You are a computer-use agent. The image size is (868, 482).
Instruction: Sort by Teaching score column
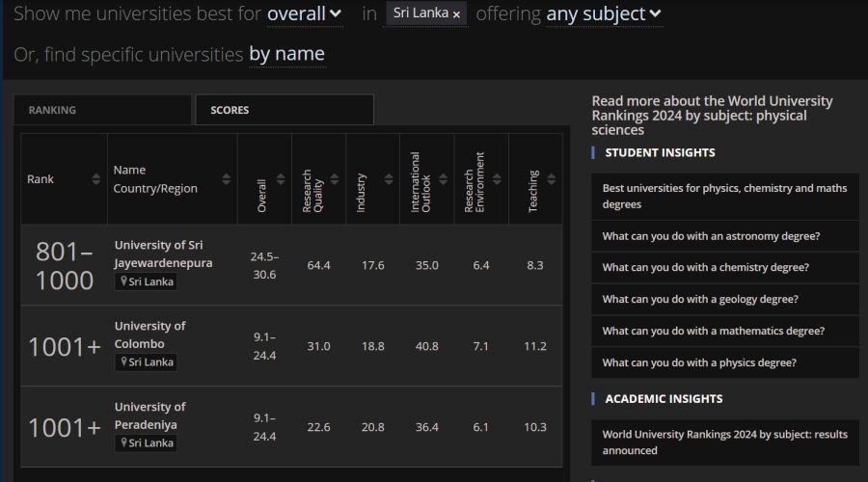pyautogui.click(x=550, y=179)
